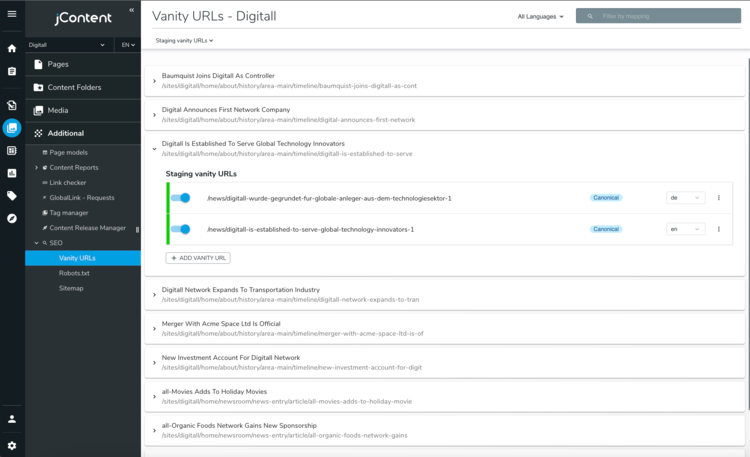The width and height of the screenshot is (750, 457).
Task: Select Vanity URLs in SEO tree
Action: coord(83,258)
